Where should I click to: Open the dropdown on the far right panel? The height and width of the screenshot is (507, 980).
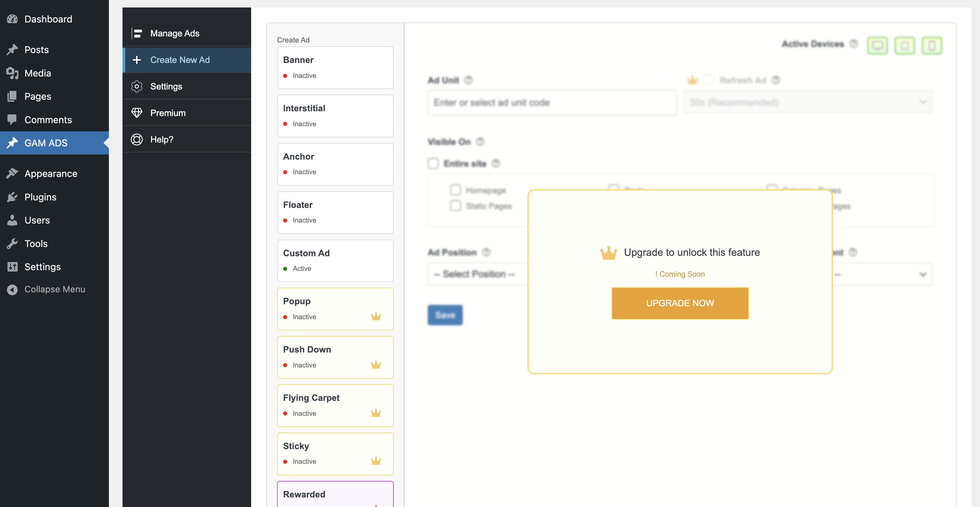tap(883, 274)
